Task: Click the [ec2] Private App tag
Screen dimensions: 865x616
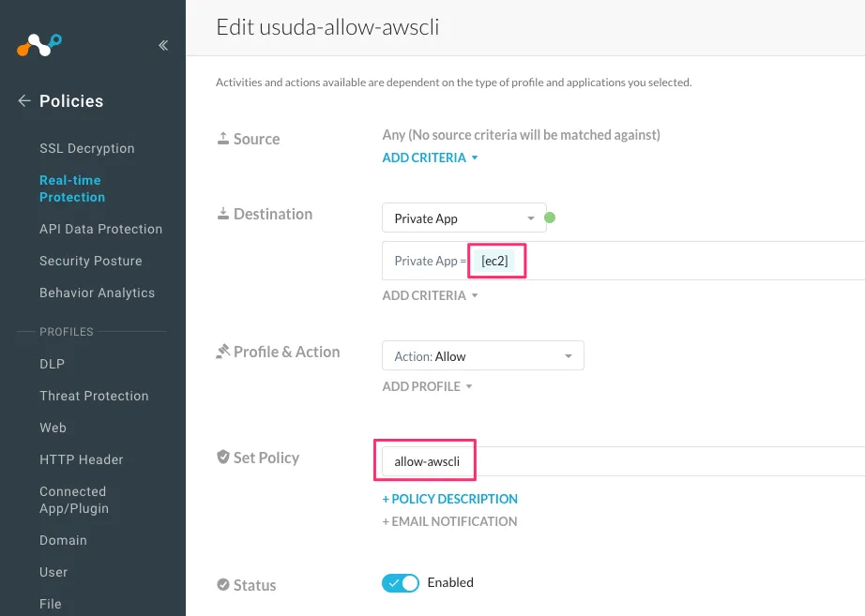Action: pos(494,261)
